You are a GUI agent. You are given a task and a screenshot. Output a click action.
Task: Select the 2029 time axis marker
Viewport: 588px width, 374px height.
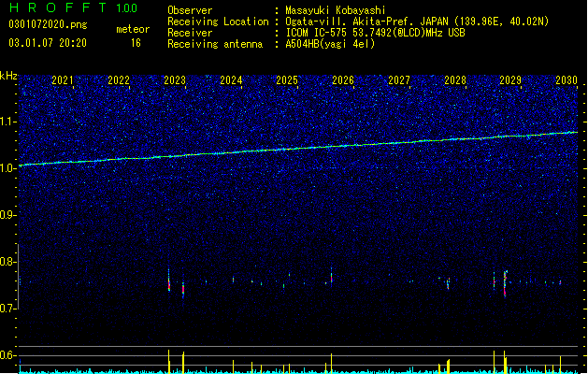point(510,80)
